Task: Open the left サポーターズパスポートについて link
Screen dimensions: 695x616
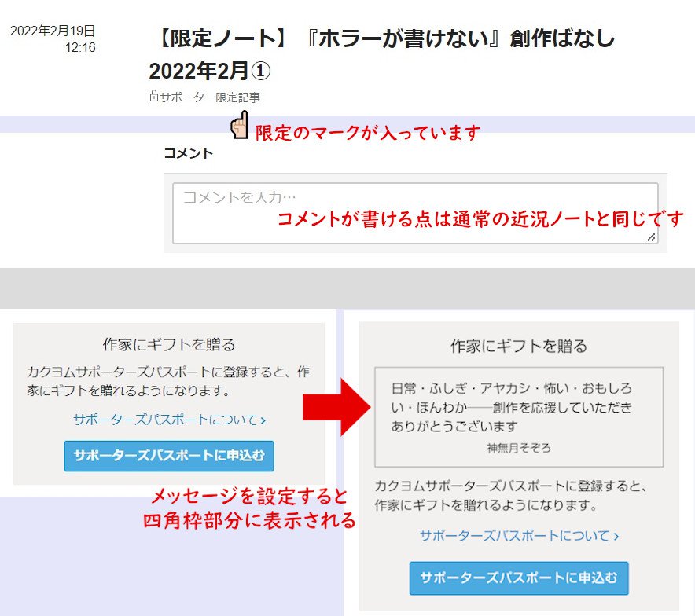Action: [165, 420]
